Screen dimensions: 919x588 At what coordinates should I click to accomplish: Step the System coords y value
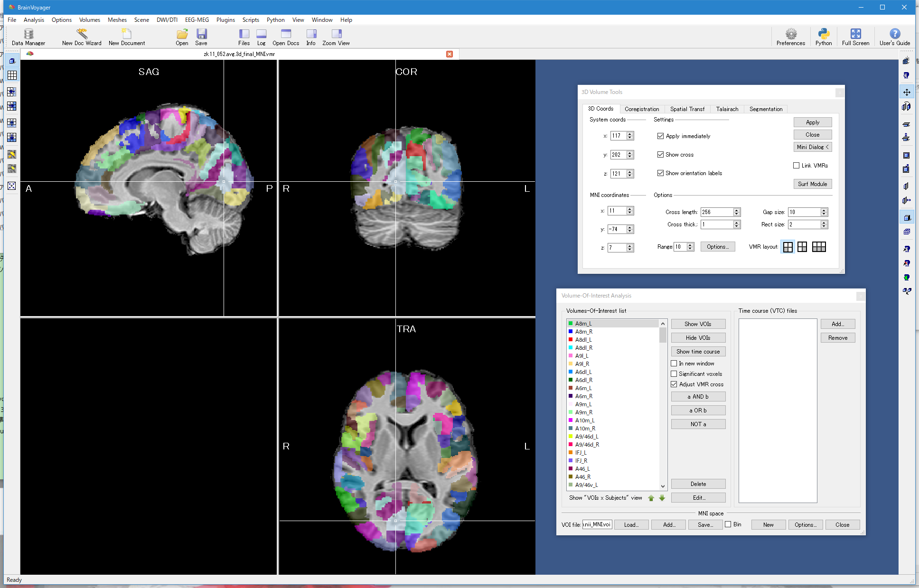(x=630, y=155)
